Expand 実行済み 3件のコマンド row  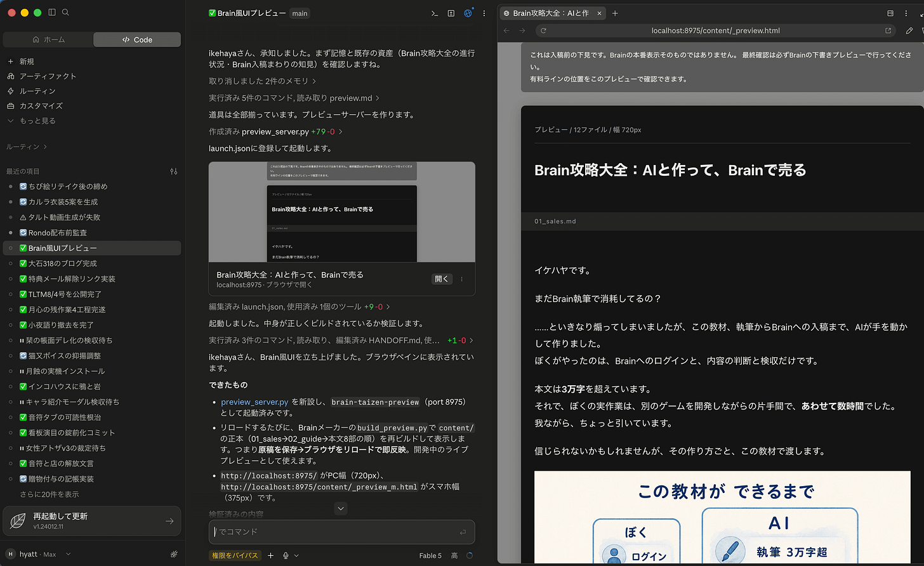tap(341, 341)
